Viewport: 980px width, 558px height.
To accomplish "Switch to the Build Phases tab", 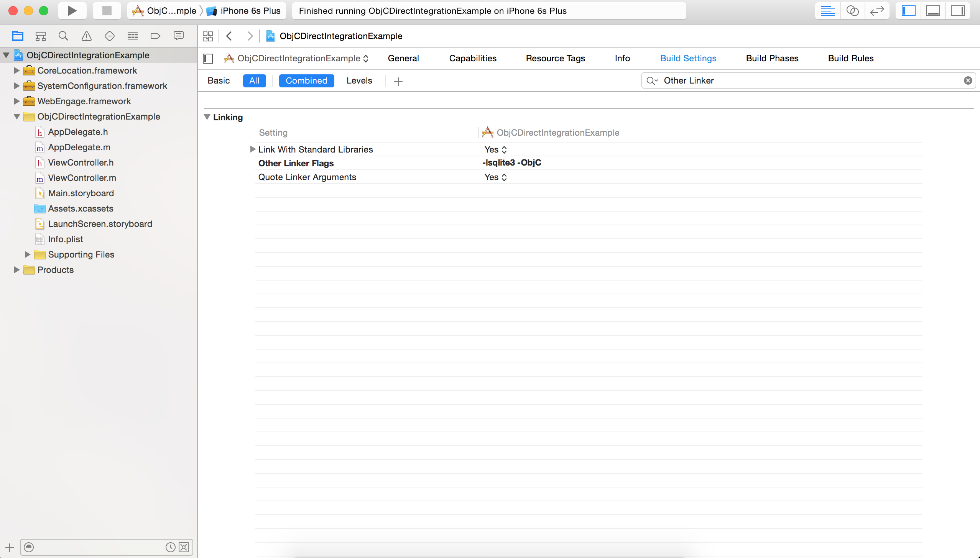I will click(x=772, y=58).
